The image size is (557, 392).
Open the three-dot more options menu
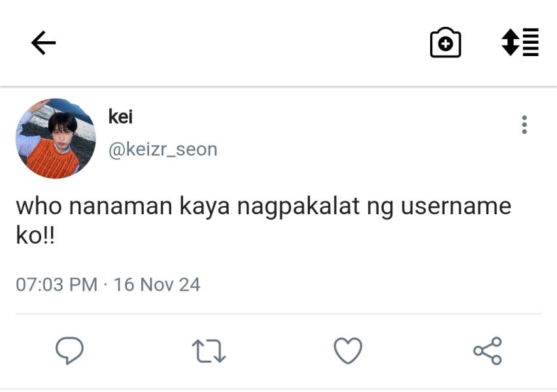524,125
